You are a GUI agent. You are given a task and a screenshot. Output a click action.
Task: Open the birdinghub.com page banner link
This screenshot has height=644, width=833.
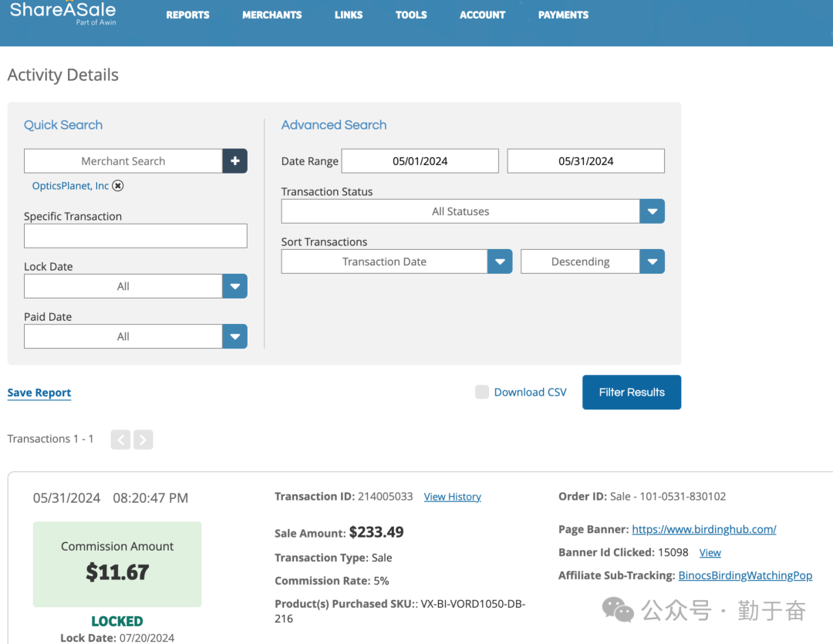703,529
